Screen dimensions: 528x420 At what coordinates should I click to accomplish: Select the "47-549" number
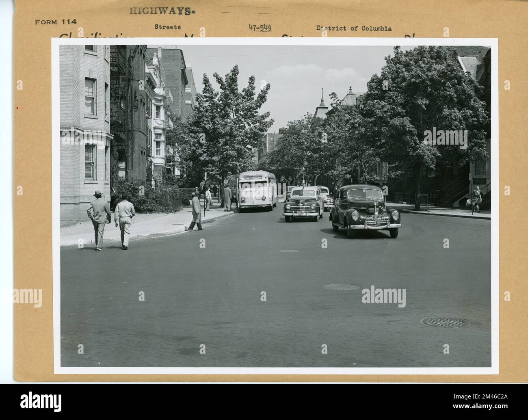click(260, 28)
